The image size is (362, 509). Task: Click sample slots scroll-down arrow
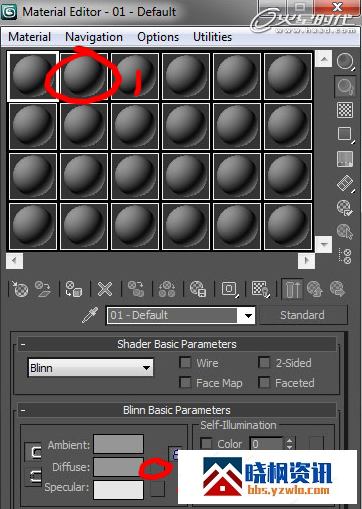pyautogui.click(x=324, y=244)
